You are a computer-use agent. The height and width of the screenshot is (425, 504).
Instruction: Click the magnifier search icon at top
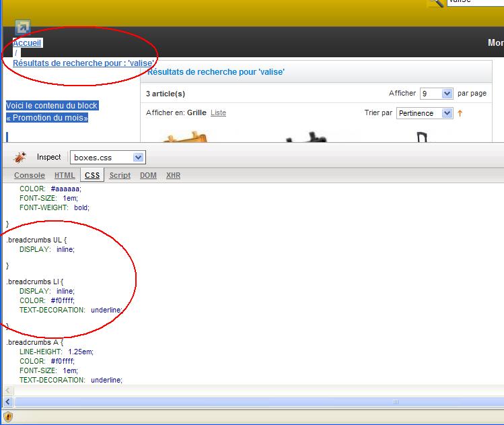(437, 3)
